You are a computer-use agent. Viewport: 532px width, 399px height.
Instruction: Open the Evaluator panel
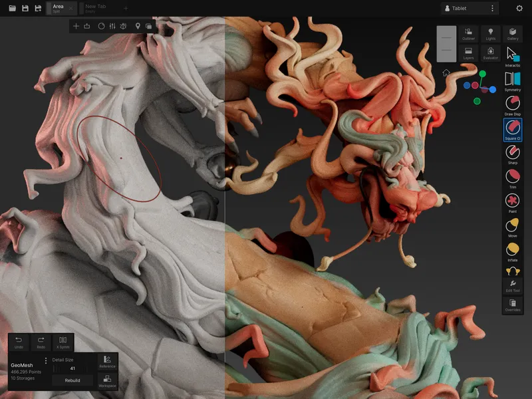(x=490, y=57)
